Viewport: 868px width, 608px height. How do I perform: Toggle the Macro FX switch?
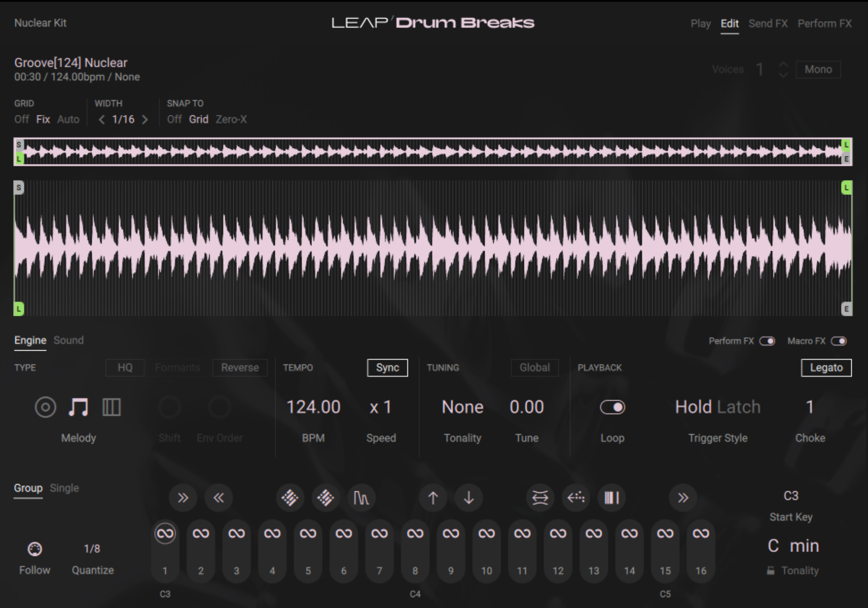coord(840,341)
